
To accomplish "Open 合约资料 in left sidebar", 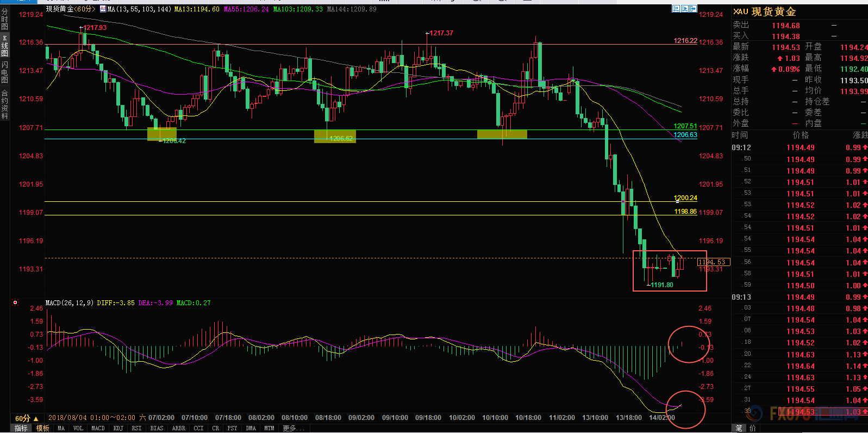I will coord(5,104).
